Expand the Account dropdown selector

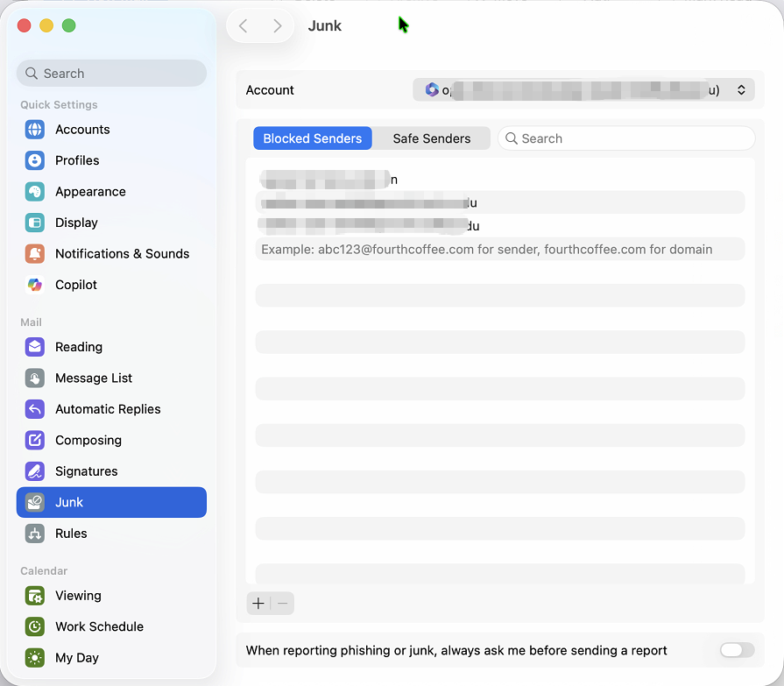tap(583, 90)
